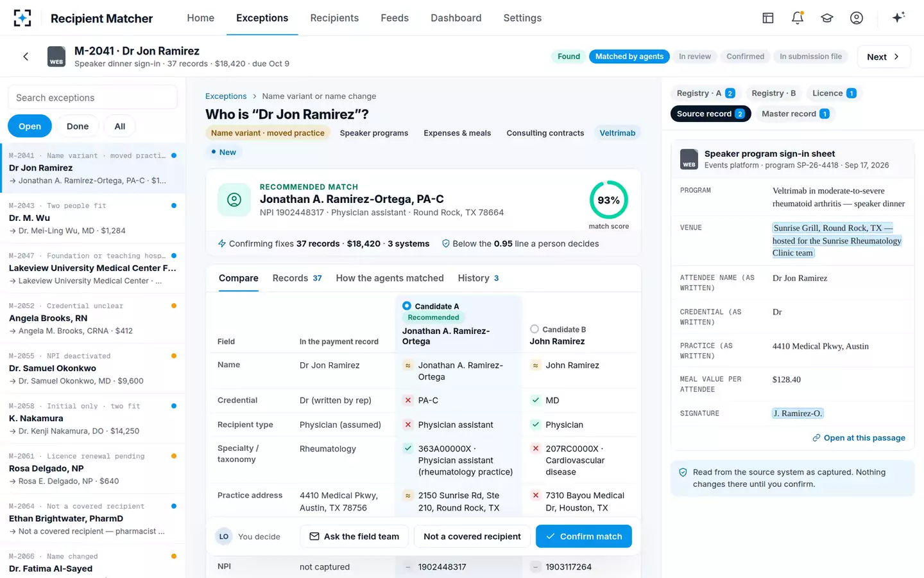Open the user profile icon
The width and height of the screenshot is (924, 578).
point(857,18)
